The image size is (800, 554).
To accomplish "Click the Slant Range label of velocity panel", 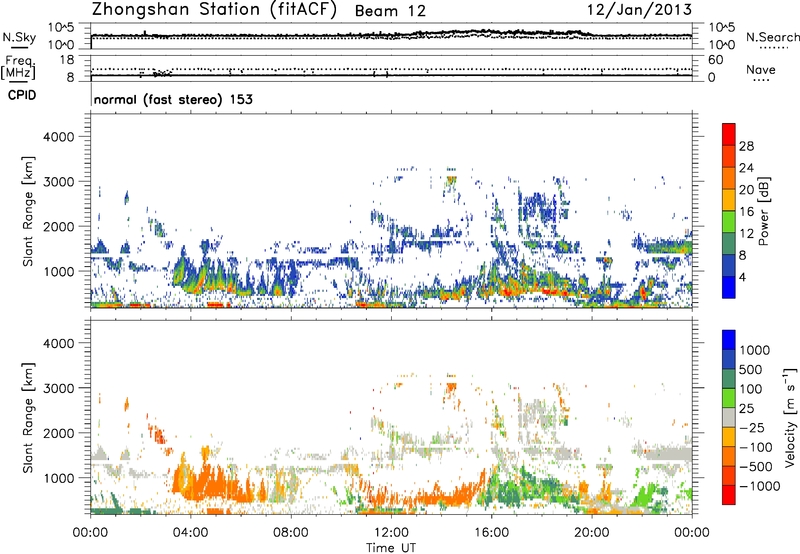I will 28,417.
